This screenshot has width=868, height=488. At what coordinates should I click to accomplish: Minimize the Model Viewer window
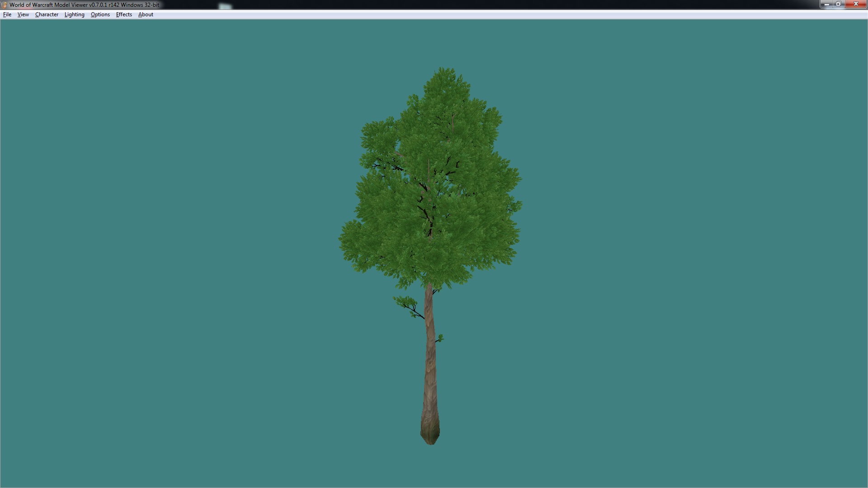[x=827, y=4]
